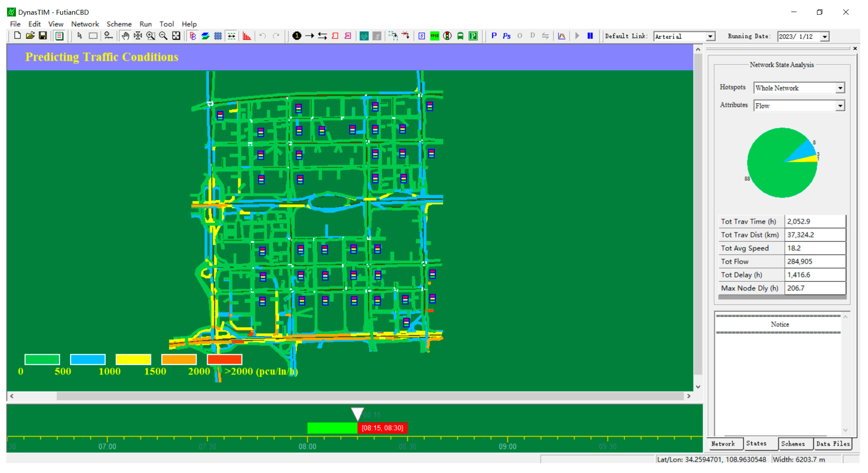The height and width of the screenshot is (473, 868).
Task: Open the Running Date picker dropdown
Action: 825,36
